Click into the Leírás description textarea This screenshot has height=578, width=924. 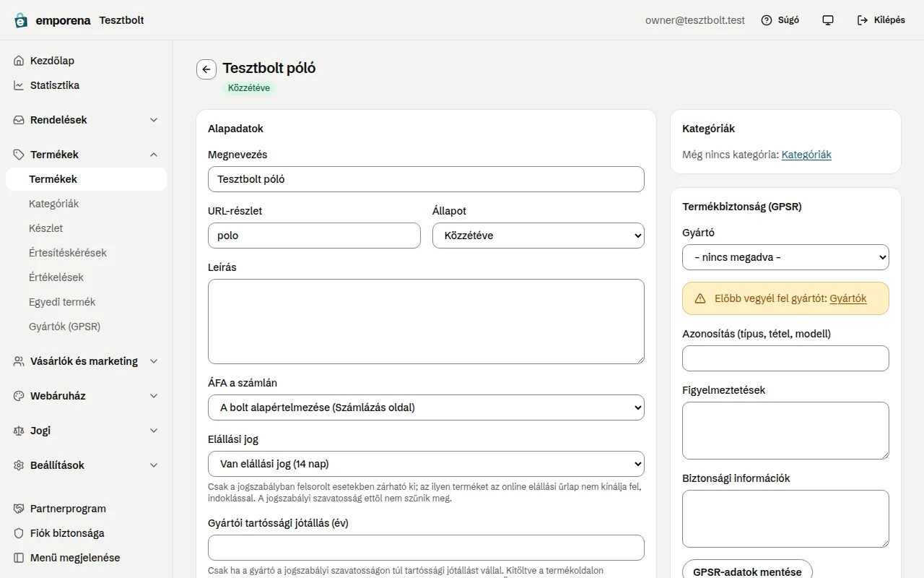pos(426,322)
